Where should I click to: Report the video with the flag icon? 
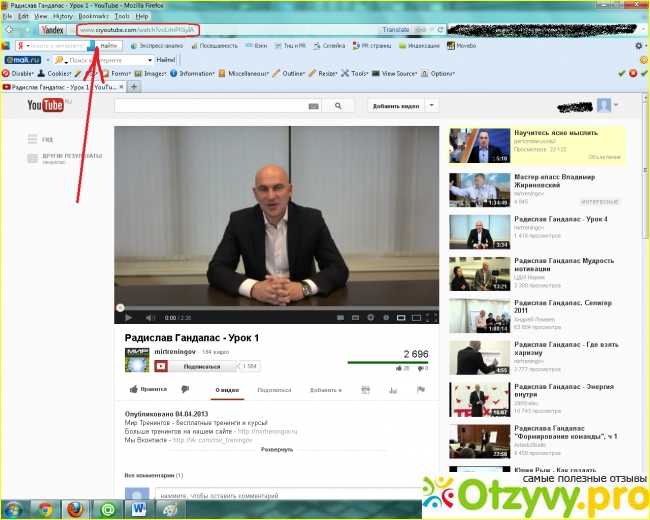click(x=420, y=389)
